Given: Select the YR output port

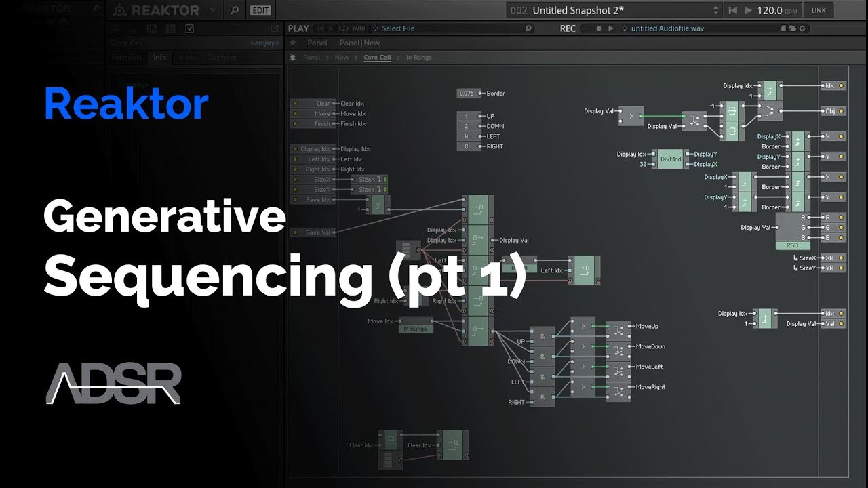Looking at the screenshot, I should pyautogui.click(x=833, y=268).
